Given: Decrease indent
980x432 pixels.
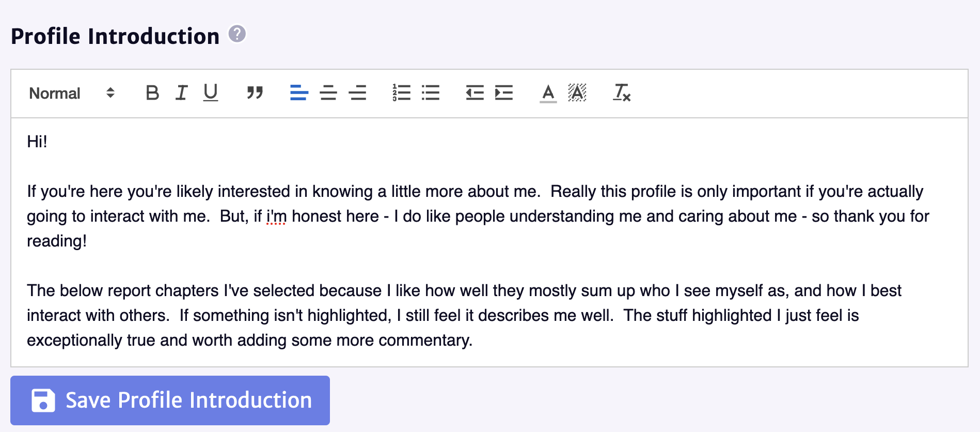Looking at the screenshot, I should coord(475,93).
